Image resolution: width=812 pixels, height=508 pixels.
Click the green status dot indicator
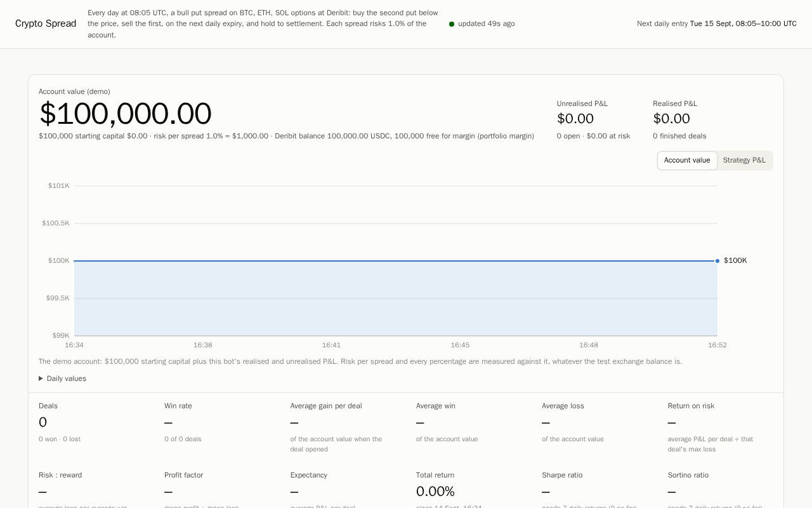coord(452,24)
